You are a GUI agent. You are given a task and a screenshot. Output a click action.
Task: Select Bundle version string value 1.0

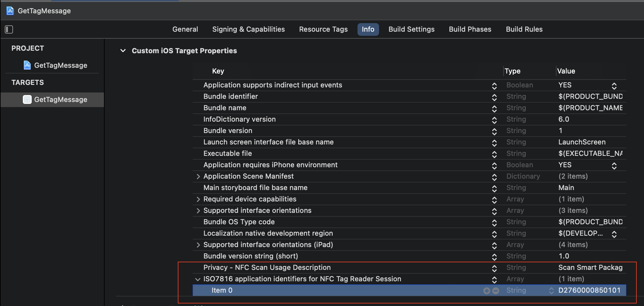(x=564, y=256)
